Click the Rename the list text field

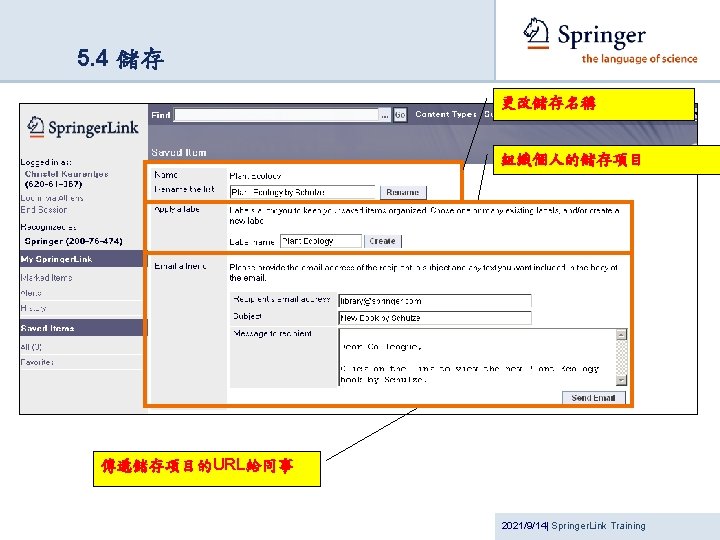(303, 192)
